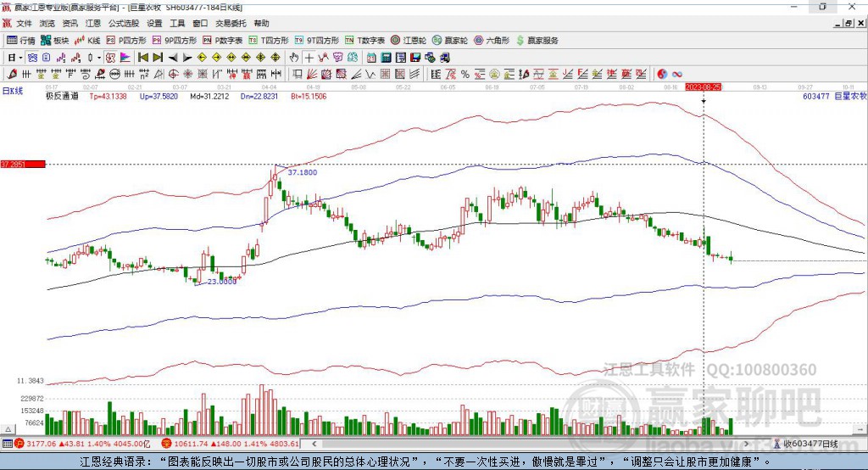This screenshot has height=470, width=868.
Task: Click the blue infinity symbol icon
Action: click(x=677, y=74)
